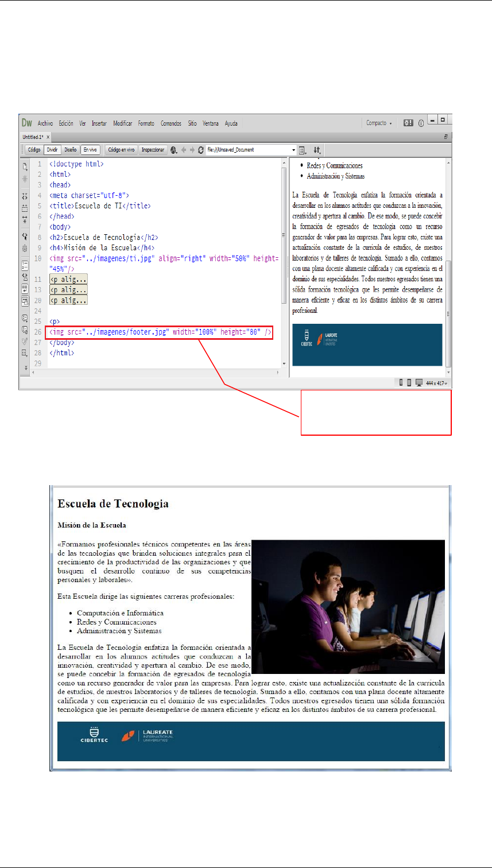This screenshot has width=492, height=868.
Task: Expand the collapsed code on line 11
Action: pyautogui.click(x=69, y=279)
